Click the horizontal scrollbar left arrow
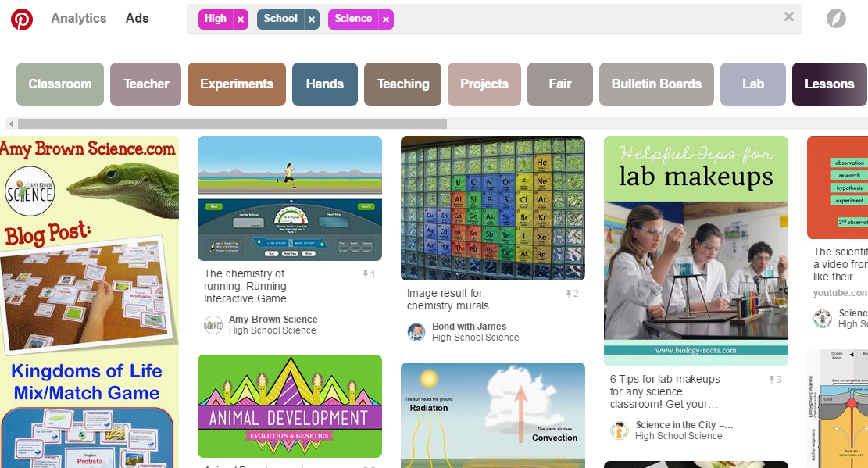This screenshot has height=468, width=868. coord(10,123)
